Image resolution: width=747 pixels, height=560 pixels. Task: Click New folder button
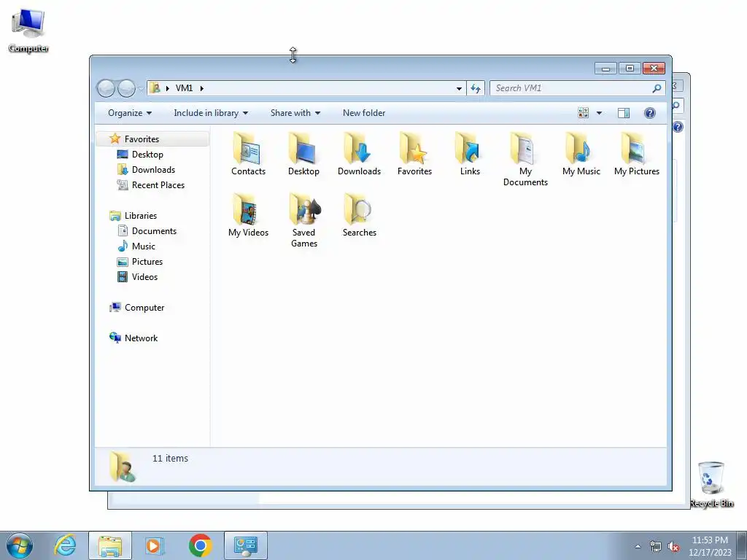click(x=364, y=113)
